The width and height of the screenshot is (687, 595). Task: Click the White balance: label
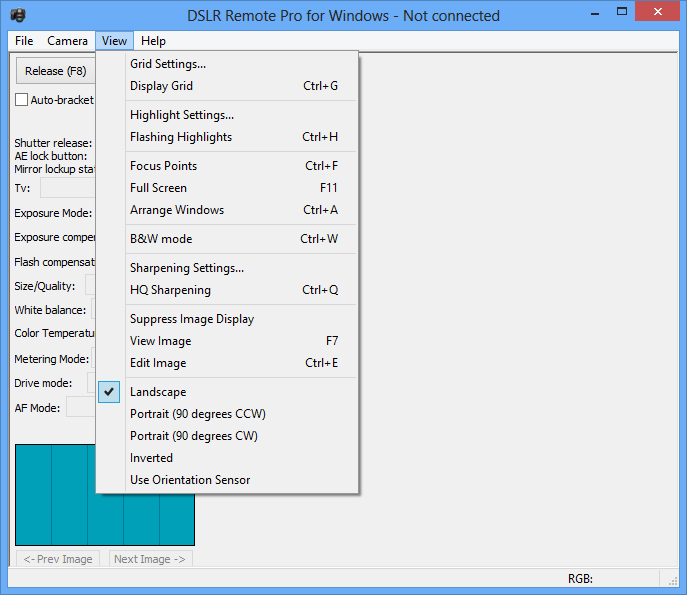coord(50,310)
